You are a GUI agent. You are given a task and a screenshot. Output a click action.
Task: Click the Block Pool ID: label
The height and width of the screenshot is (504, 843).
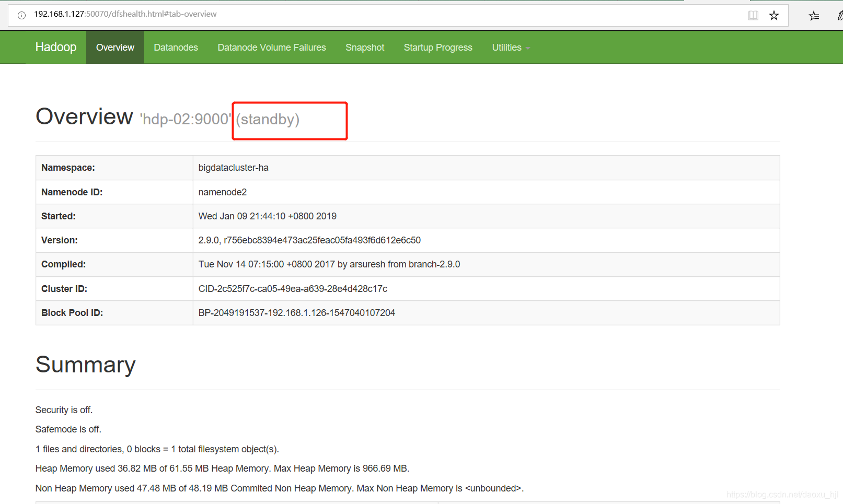click(x=72, y=313)
